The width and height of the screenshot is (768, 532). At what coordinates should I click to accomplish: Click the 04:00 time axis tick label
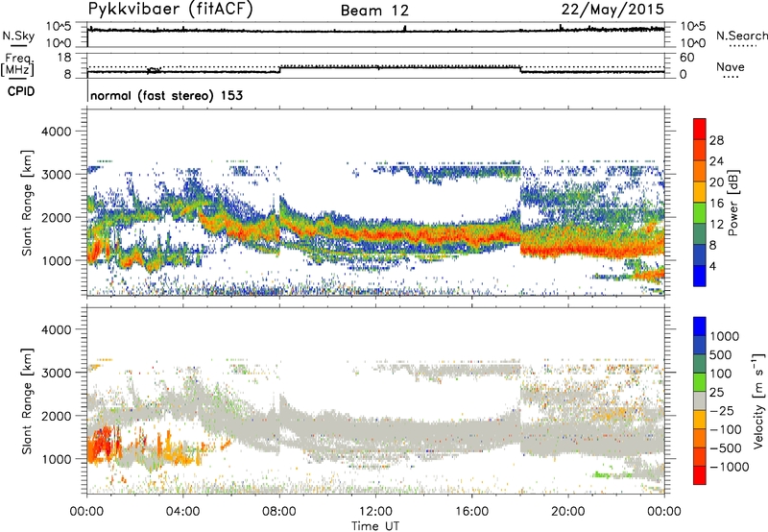(182, 512)
